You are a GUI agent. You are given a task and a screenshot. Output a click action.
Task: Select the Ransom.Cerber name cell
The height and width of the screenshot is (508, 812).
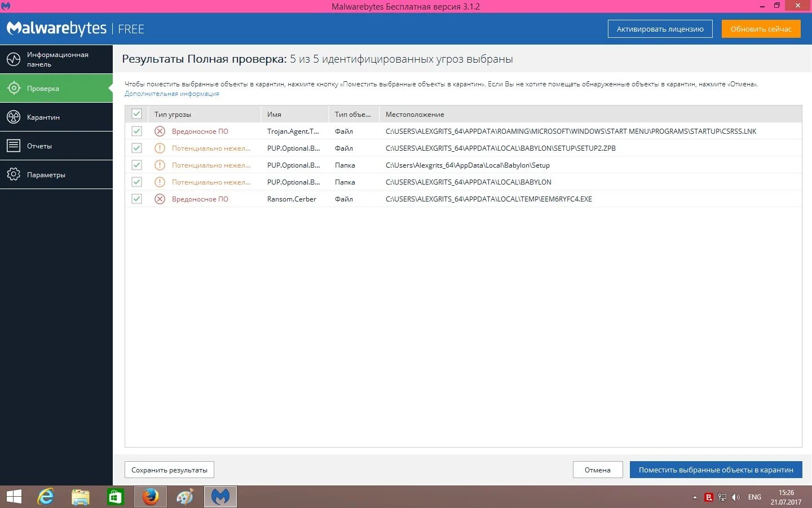click(292, 199)
